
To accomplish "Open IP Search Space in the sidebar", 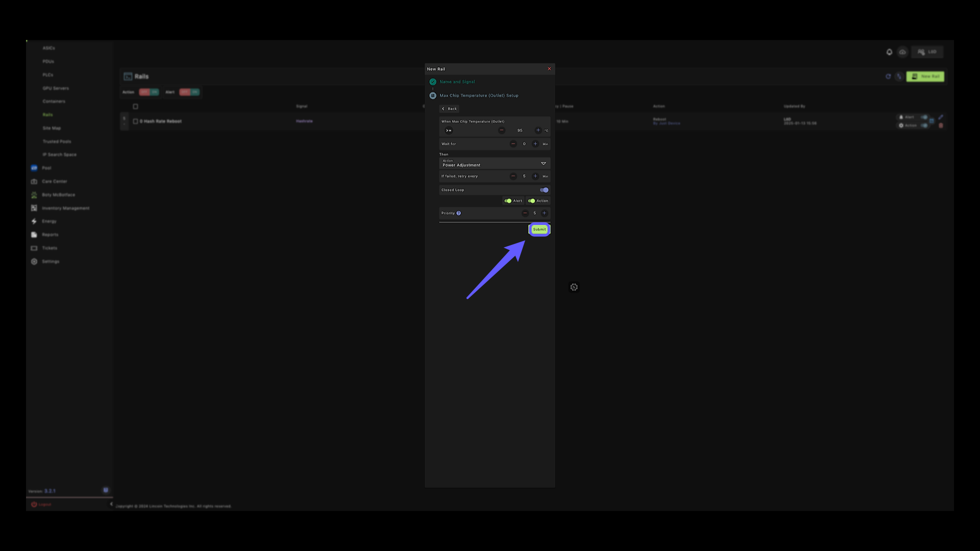I will click(x=59, y=155).
